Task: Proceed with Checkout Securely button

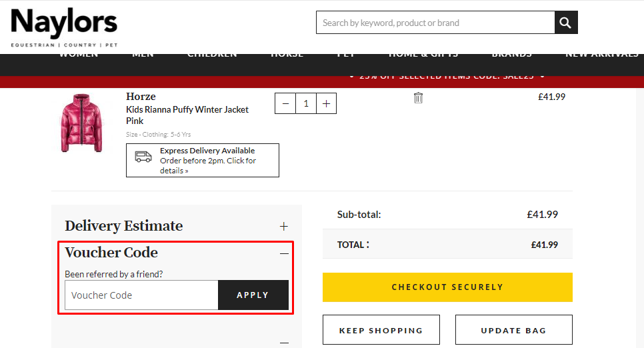Action: click(x=447, y=287)
